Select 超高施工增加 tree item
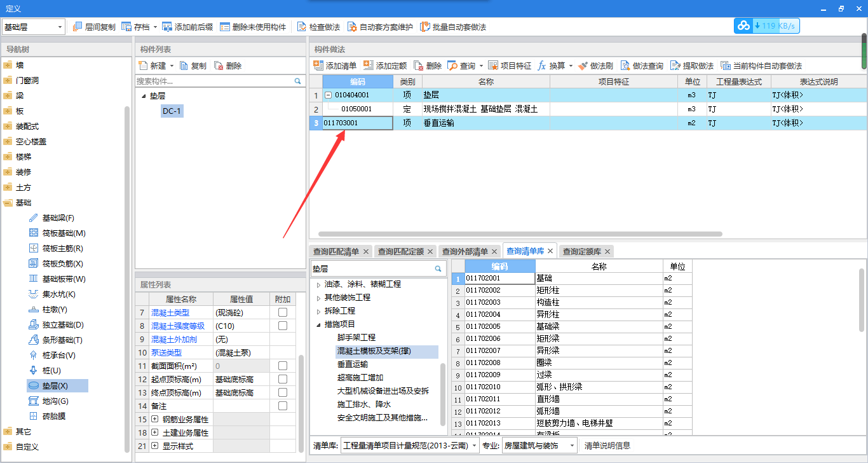Viewport: 868px width, 463px height. point(360,378)
